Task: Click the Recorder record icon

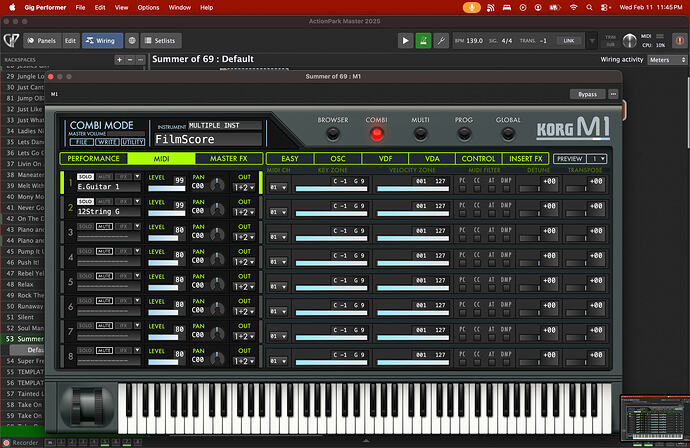Action: (6, 443)
